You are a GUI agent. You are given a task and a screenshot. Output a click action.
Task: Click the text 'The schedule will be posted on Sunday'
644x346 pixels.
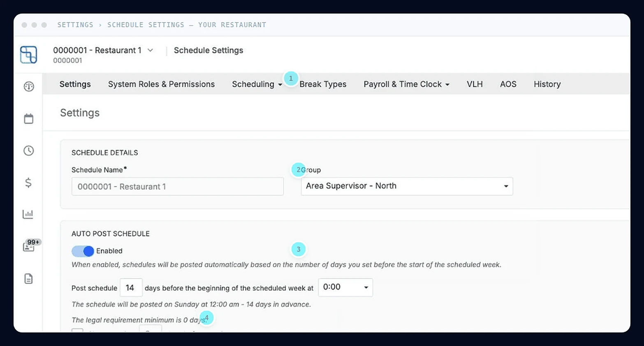(191, 304)
